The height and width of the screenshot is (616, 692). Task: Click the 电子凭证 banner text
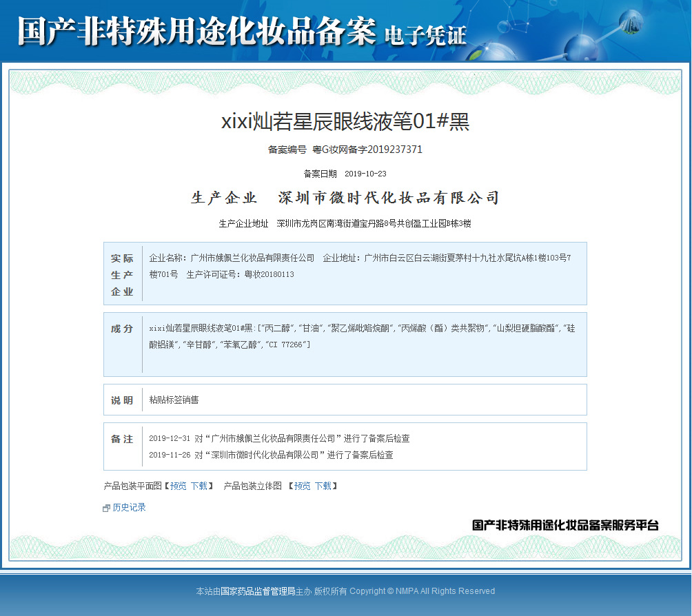pyautogui.click(x=425, y=36)
